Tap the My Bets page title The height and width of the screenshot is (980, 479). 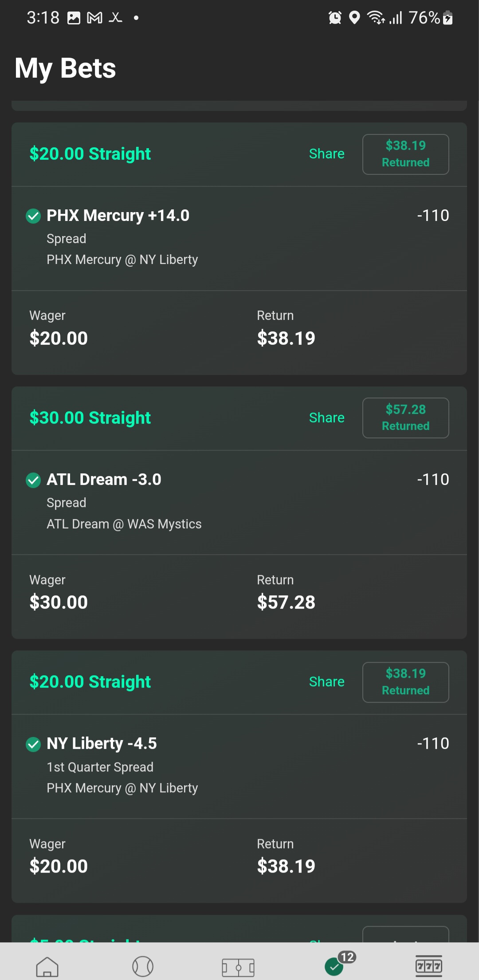[x=65, y=68]
